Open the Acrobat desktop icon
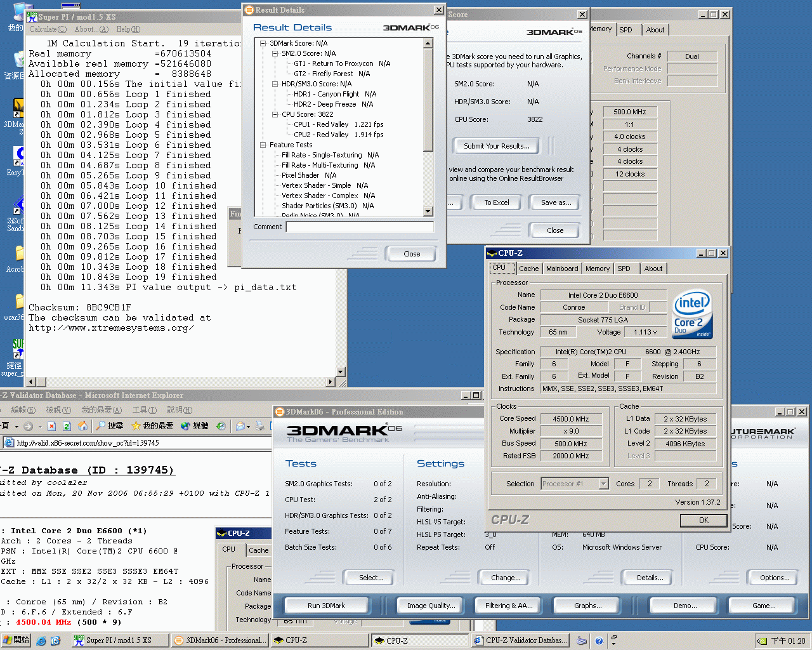 (19, 253)
